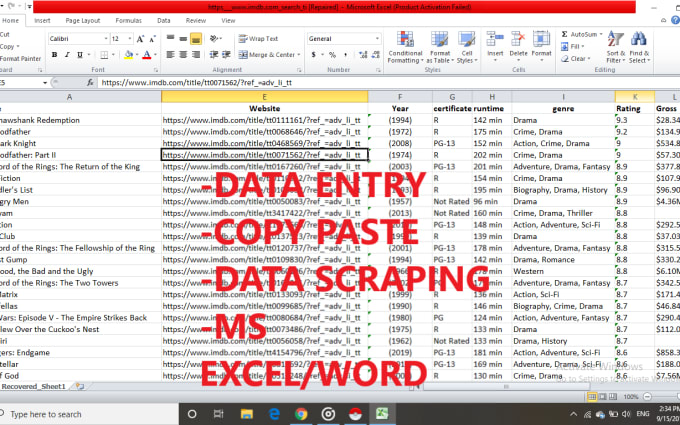Toggle top vertical alignment
The width and height of the screenshot is (680, 425).
tap(170, 39)
